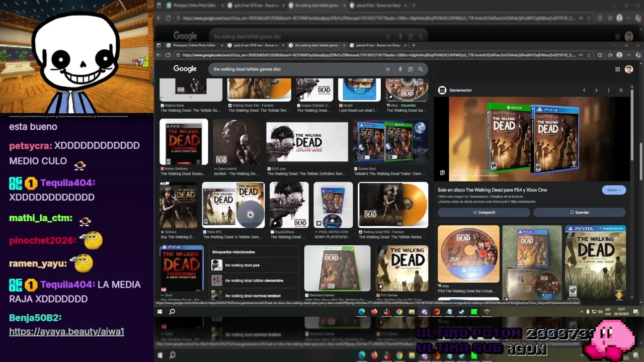Click the magnifier search submit icon

(421, 69)
